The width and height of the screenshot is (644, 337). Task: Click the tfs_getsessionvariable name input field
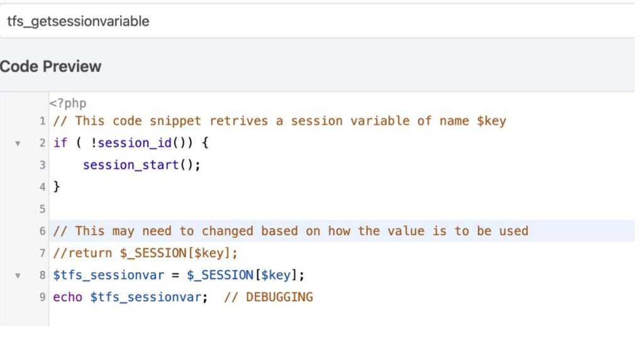(314, 21)
